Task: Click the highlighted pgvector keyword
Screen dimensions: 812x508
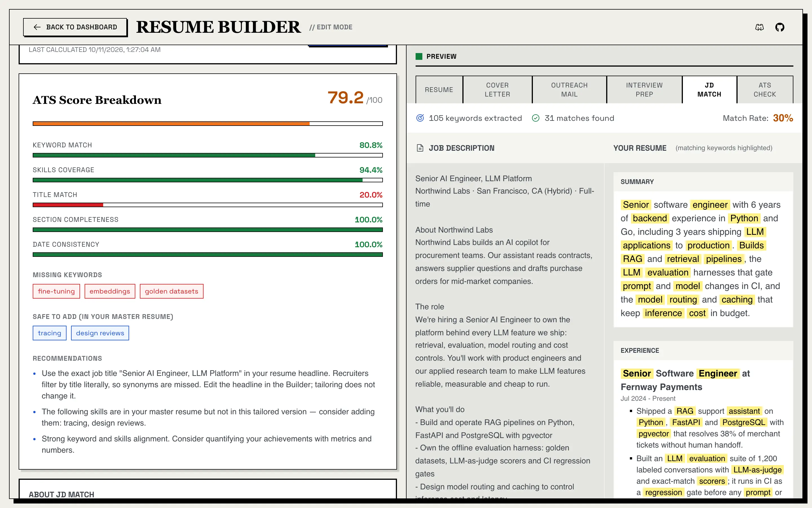Action: click(654, 434)
